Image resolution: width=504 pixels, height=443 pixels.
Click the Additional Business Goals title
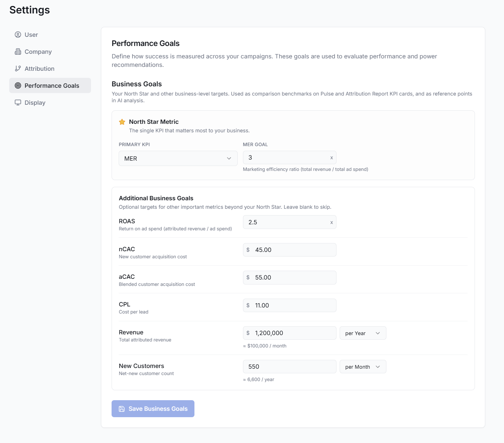[x=156, y=198]
